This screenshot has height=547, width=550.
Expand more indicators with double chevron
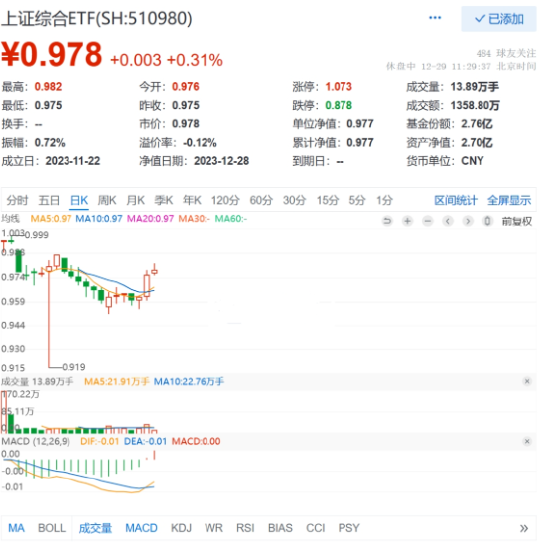click(524, 528)
